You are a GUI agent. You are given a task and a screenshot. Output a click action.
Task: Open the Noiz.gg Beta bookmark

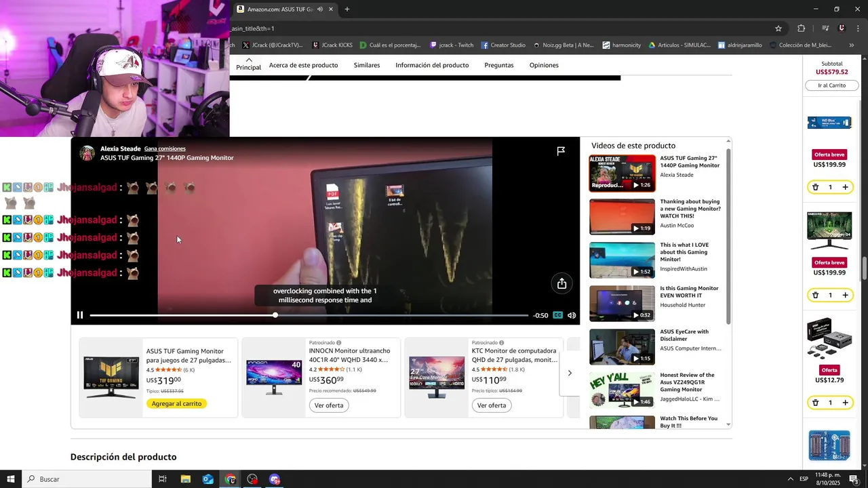point(563,45)
